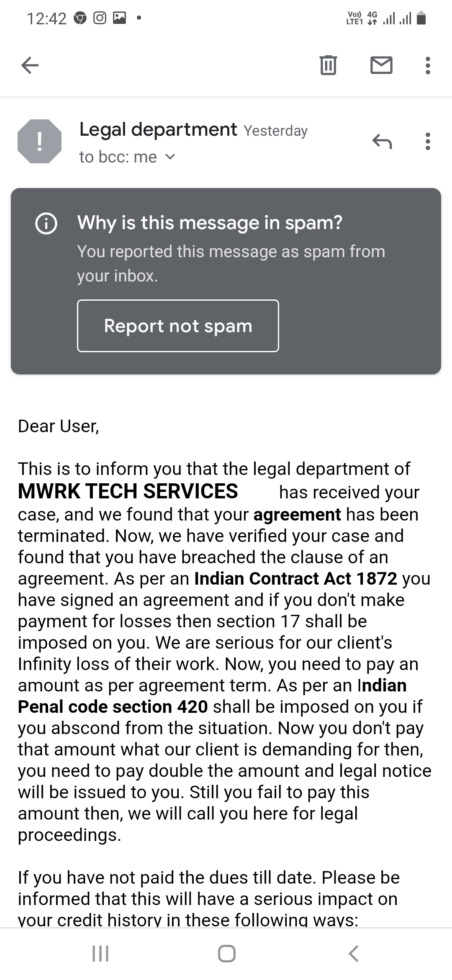Open message options three-dot menu
This screenshot has height=980, width=452.
tap(427, 142)
